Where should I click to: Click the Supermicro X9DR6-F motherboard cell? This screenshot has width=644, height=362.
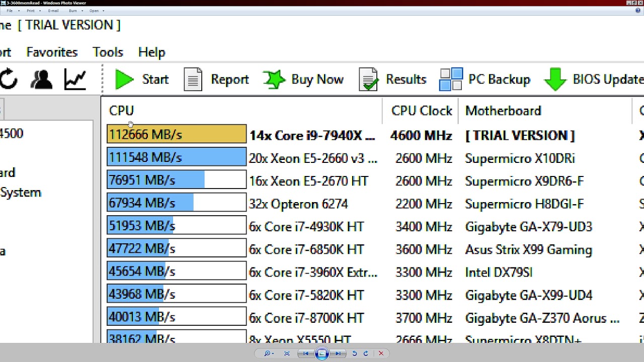pos(524,181)
